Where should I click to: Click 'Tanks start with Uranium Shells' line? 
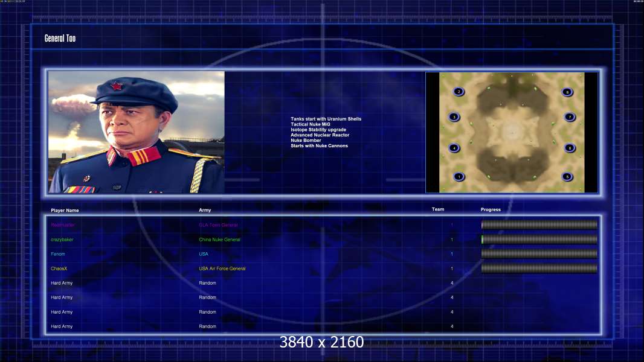326,119
